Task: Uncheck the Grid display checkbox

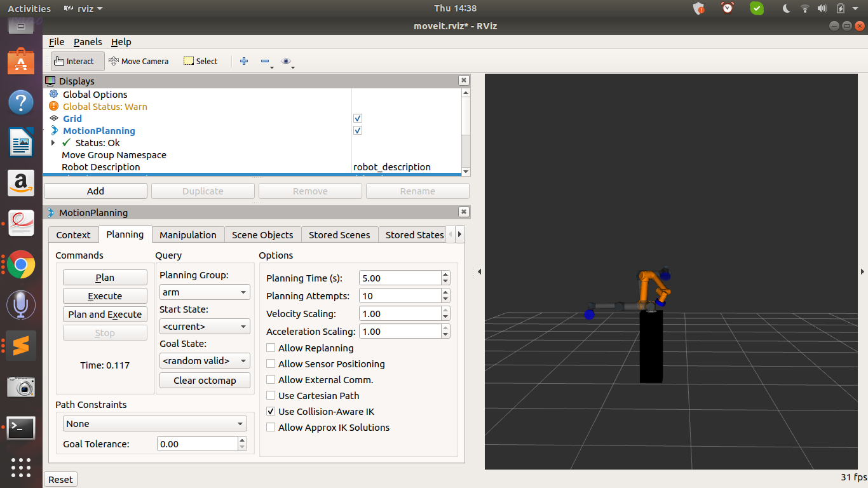Action: (358, 118)
